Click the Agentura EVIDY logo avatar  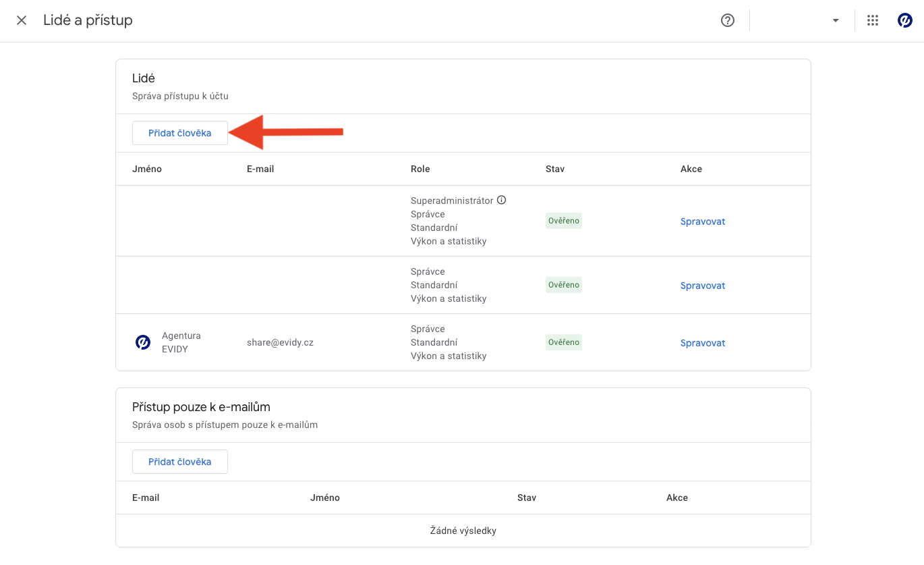coord(143,342)
